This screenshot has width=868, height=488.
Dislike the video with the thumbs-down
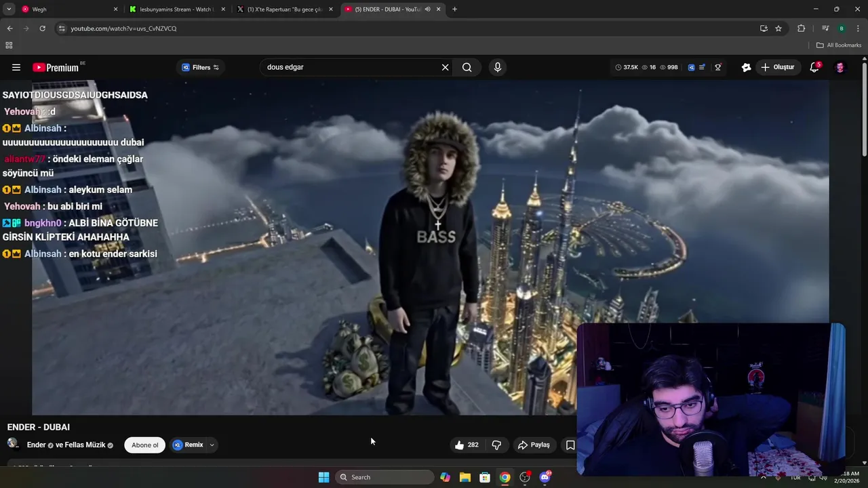pos(496,445)
